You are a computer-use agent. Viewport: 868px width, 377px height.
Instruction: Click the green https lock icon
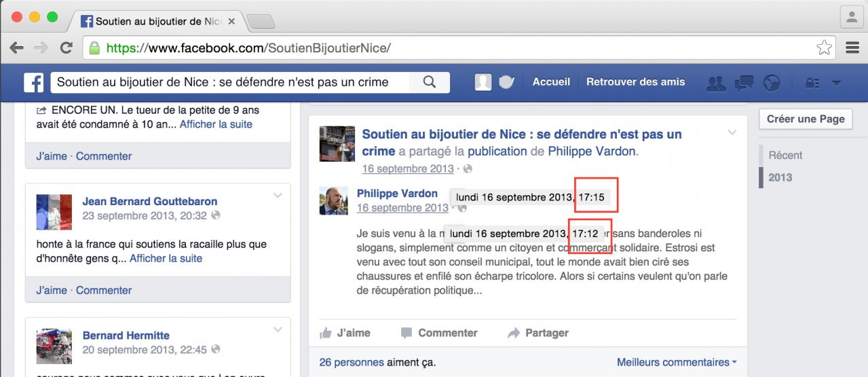(94, 48)
